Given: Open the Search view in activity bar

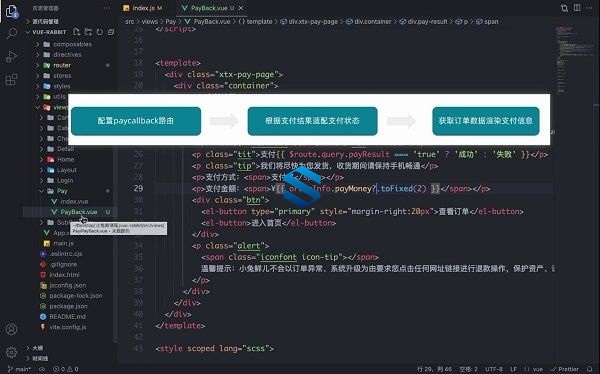Looking at the screenshot, I should [11, 33].
